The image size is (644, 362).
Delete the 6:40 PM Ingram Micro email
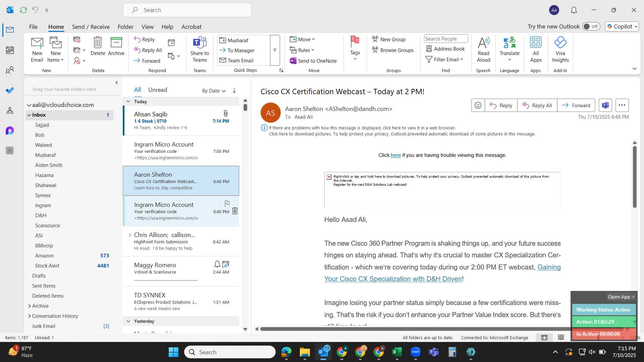pyautogui.click(x=235, y=211)
